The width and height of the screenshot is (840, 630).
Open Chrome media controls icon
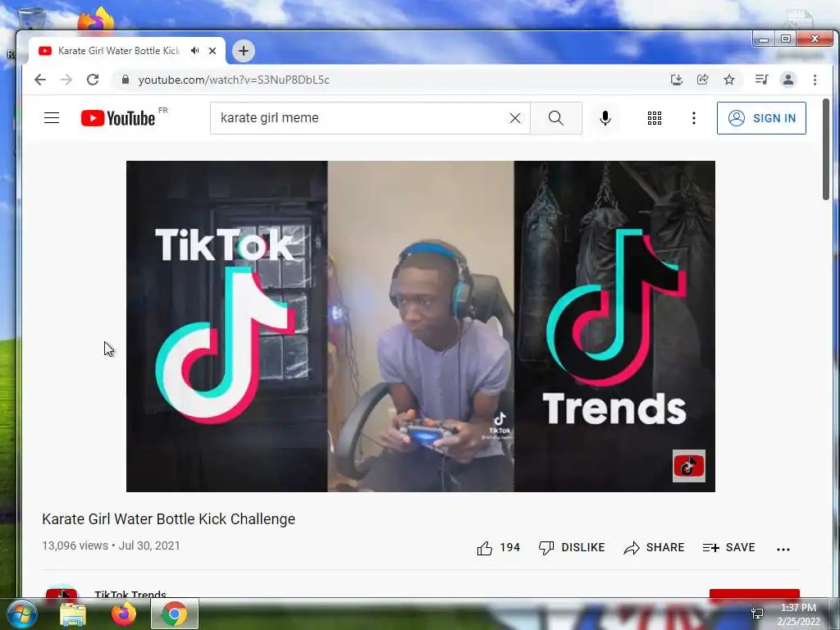click(761, 80)
